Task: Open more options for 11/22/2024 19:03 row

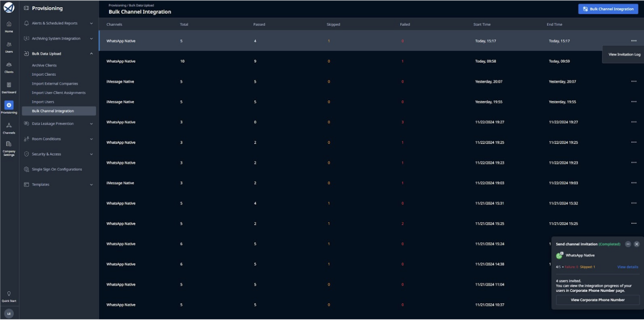Action: pos(634,183)
